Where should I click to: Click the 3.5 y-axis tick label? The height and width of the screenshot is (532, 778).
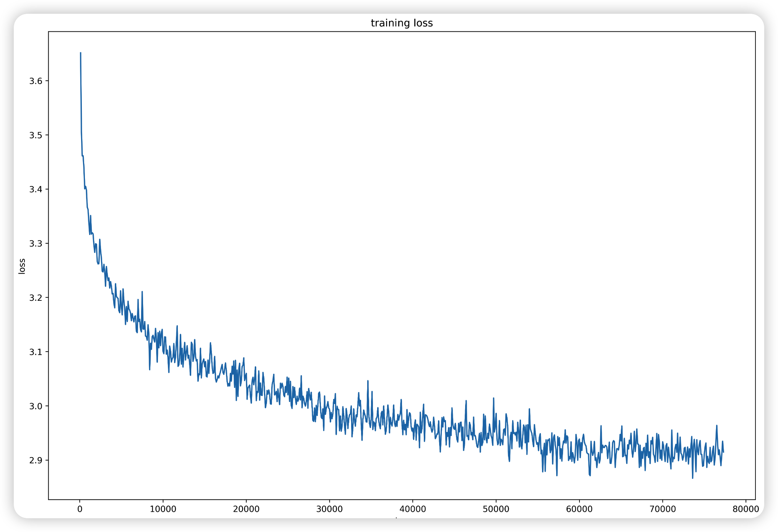click(x=36, y=135)
